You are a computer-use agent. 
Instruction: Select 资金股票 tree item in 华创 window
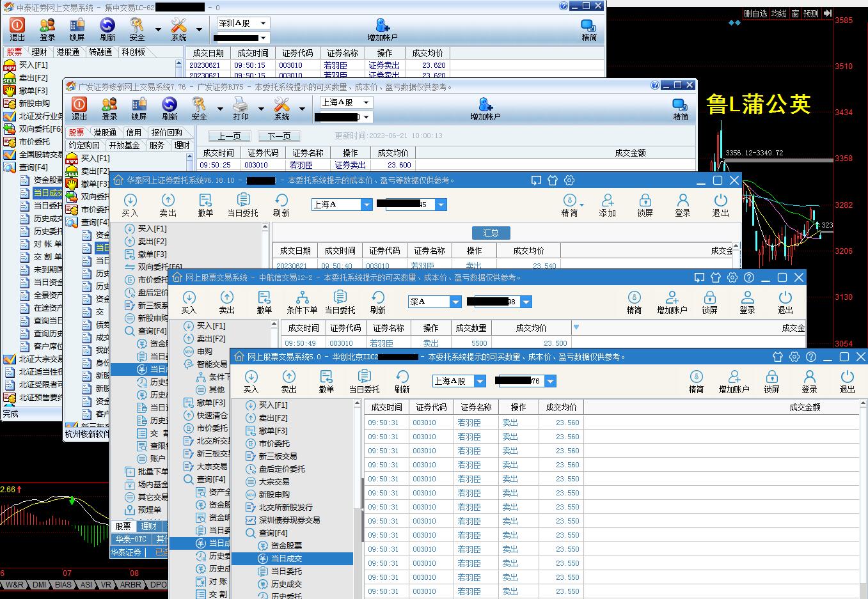pos(286,545)
